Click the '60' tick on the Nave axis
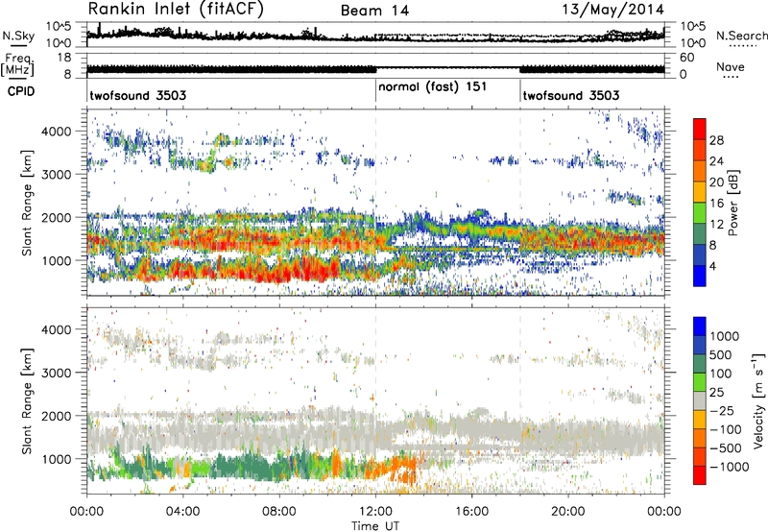Viewport: 768px width, 532px height. click(686, 58)
